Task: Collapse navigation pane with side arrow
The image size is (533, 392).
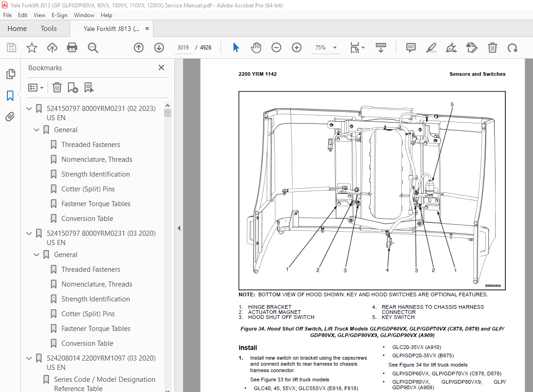Action: pyautogui.click(x=179, y=228)
